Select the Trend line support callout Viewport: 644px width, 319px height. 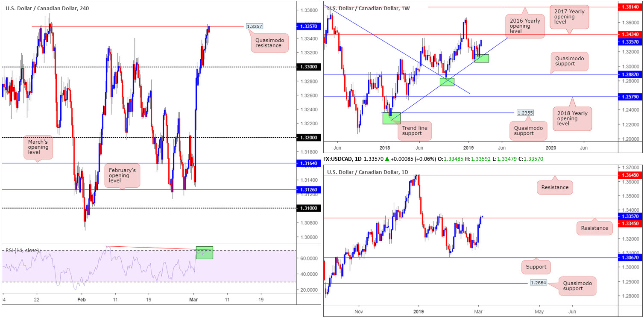(415, 130)
